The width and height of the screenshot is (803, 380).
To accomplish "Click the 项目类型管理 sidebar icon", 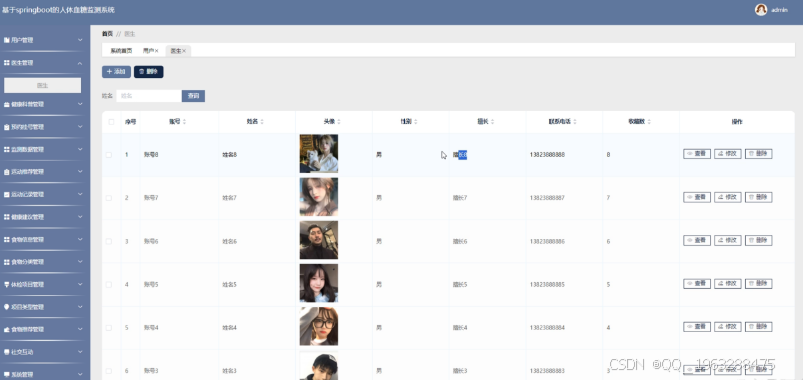I will 7,307.
